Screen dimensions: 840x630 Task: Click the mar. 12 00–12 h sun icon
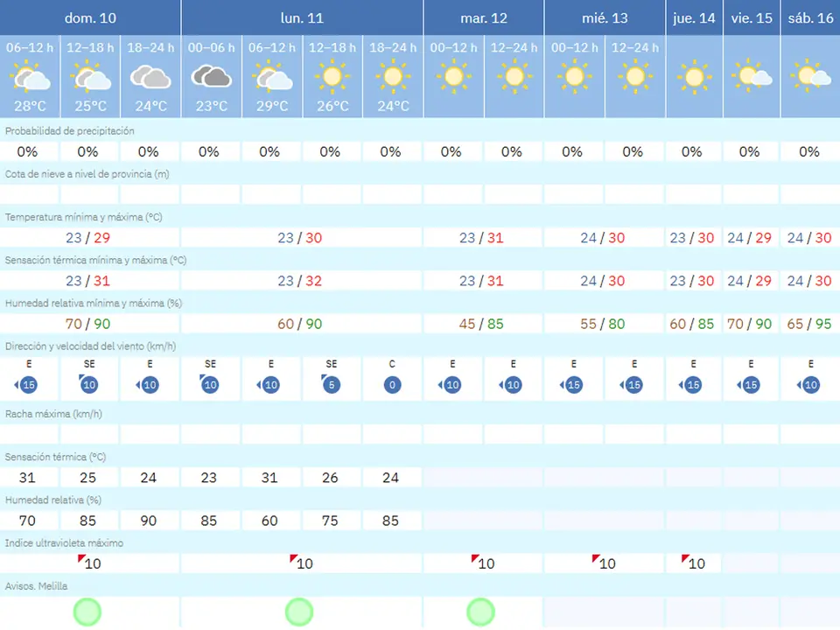pos(453,77)
